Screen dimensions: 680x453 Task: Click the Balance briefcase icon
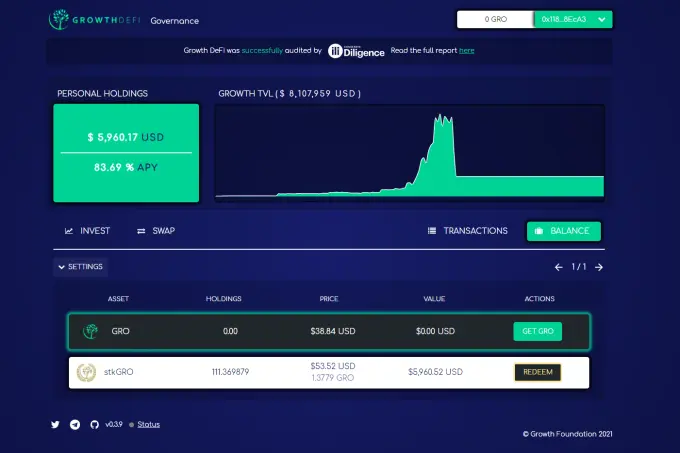point(539,231)
